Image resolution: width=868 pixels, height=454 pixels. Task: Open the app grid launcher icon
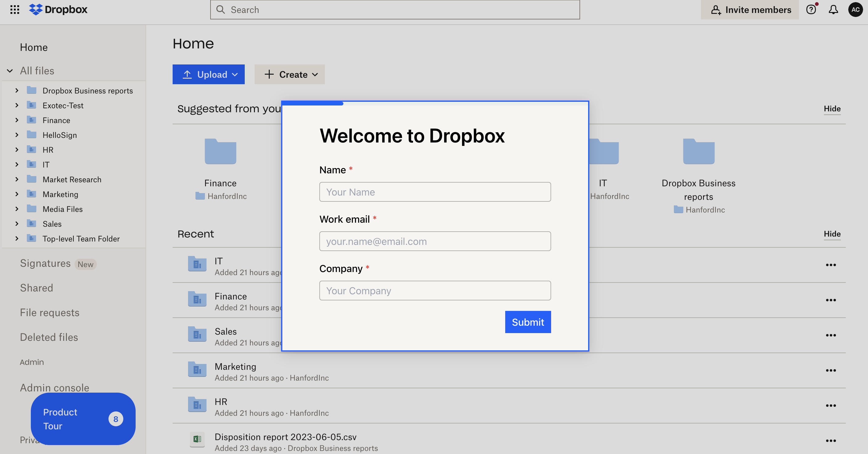tap(15, 10)
